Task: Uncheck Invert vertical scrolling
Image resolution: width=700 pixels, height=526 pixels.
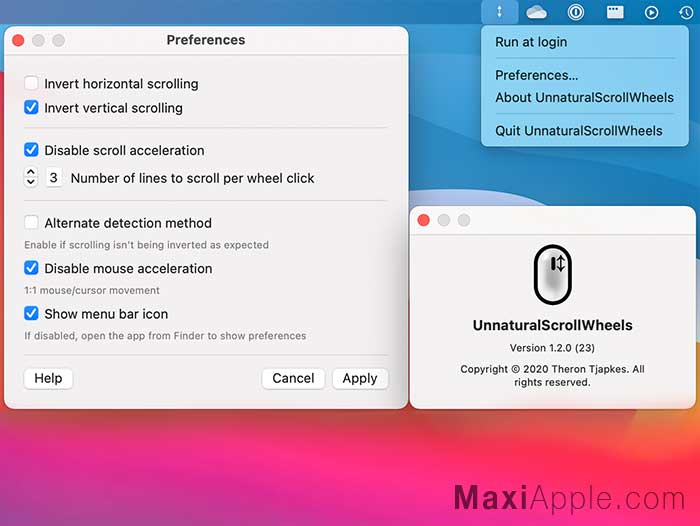Action: pos(31,107)
